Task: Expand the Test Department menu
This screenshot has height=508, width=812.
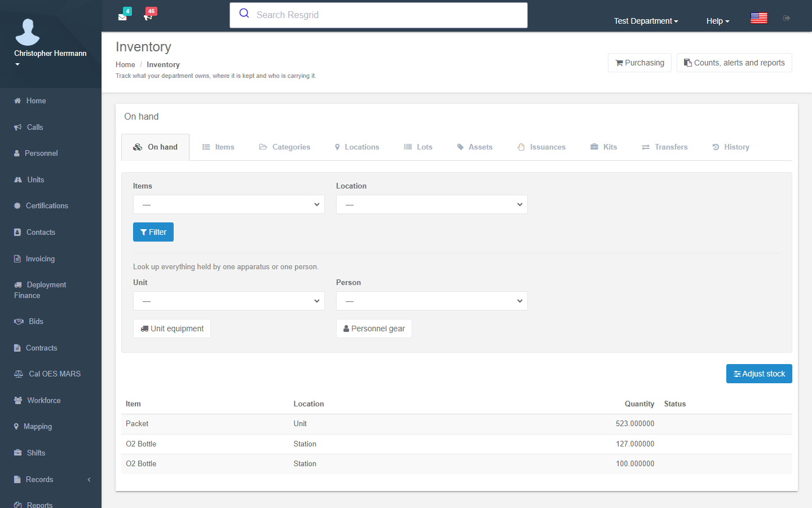Action: pos(646,21)
